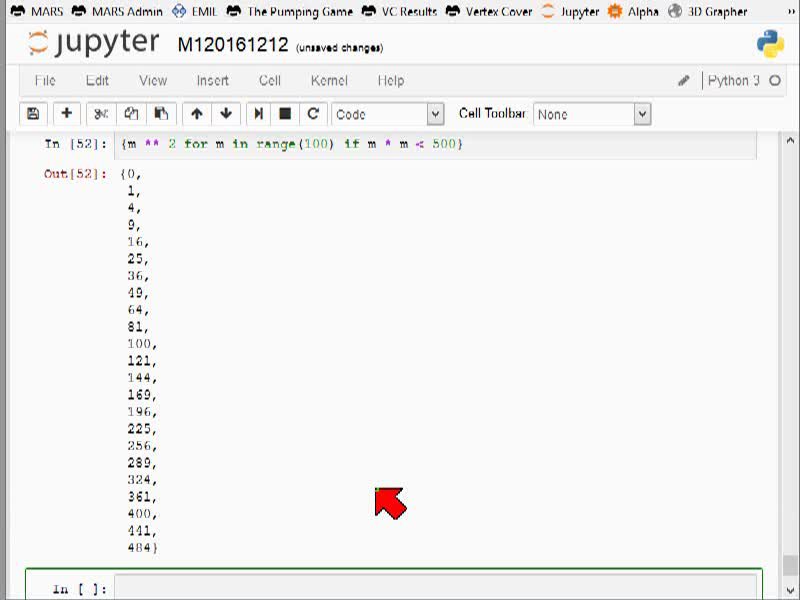800x600 pixels.
Task: Click the Out[52] output prompt
Action: coord(75,174)
